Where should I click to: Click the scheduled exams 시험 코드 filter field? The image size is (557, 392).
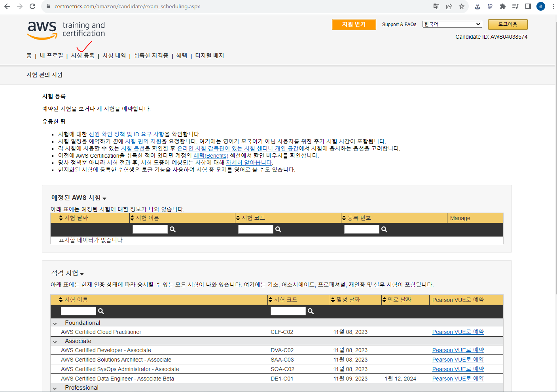click(x=256, y=230)
